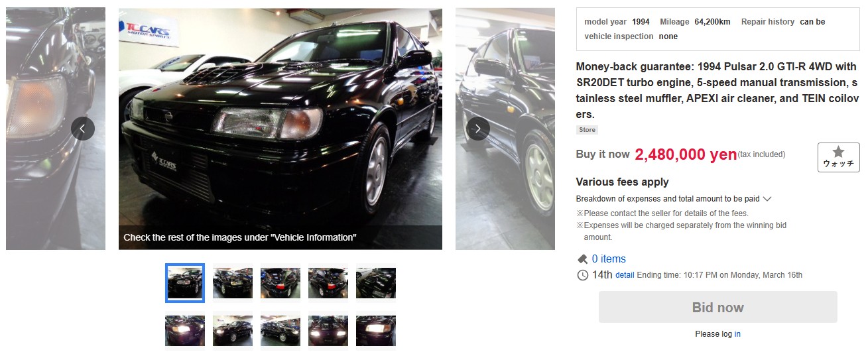This screenshot has height=352, width=868.
Task: Select last thumbnail in bottom row
Action: click(376, 331)
